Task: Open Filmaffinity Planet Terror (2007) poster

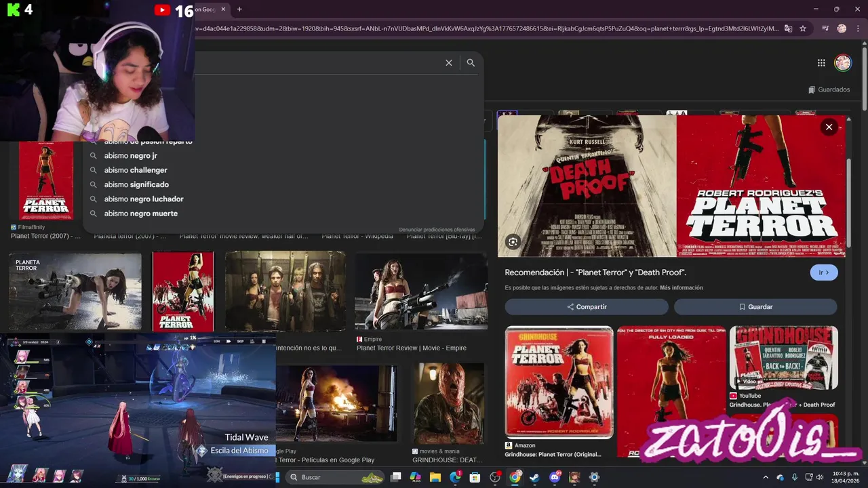Action: pos(46,180)
